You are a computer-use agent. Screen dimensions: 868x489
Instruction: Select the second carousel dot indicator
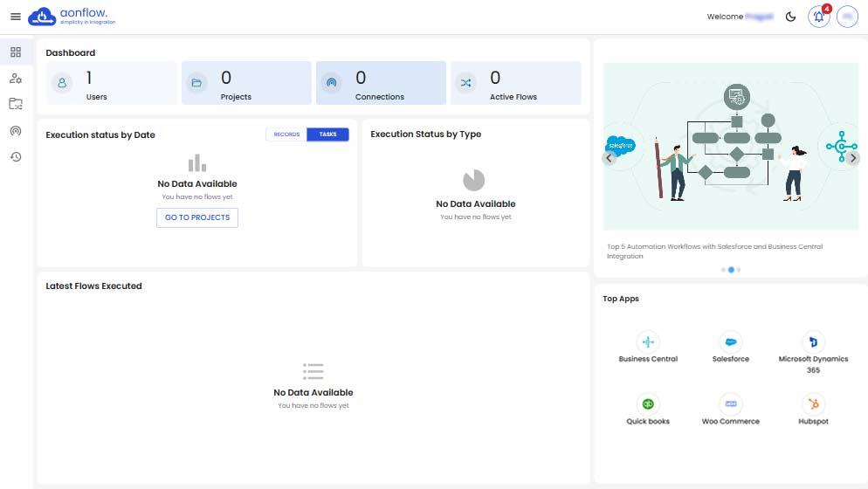(x=731, y=270)
